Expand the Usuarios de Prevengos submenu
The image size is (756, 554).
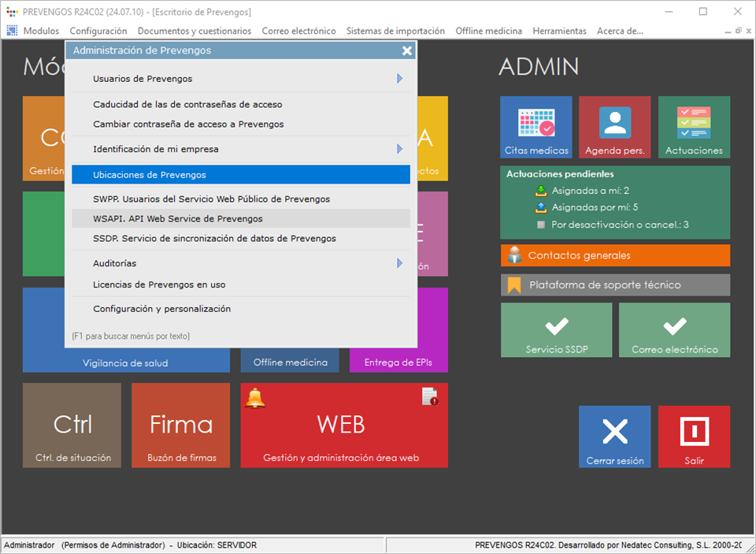399,79
